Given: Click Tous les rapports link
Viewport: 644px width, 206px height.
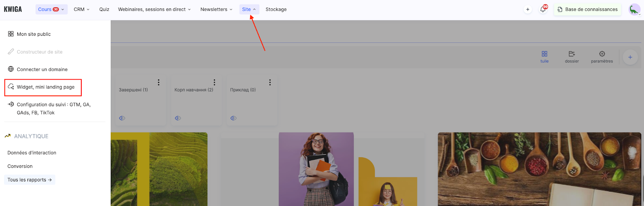Looking at the screenshot, I should pos(29,180).
